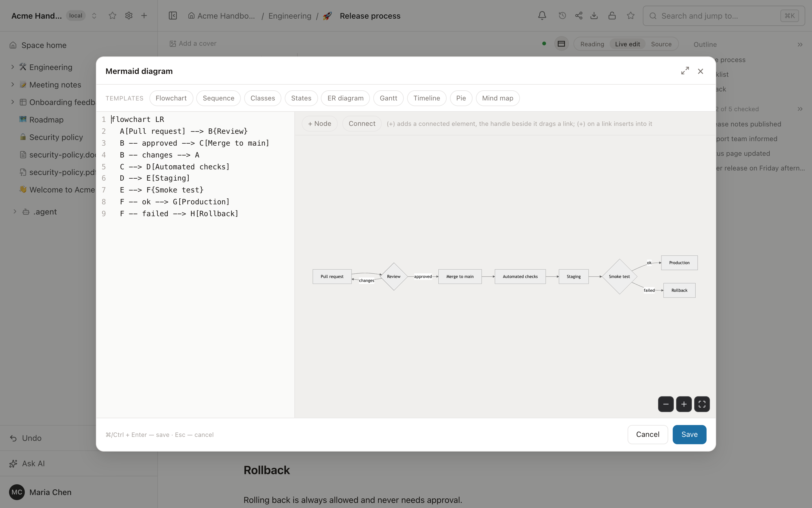Add a new page with plus icon

pos(144,16)
